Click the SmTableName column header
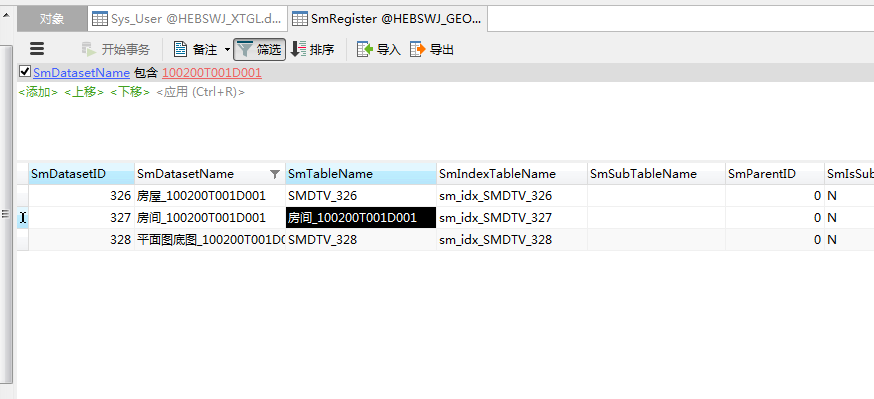This screenshot has width=874, height=399. point(361,174)
